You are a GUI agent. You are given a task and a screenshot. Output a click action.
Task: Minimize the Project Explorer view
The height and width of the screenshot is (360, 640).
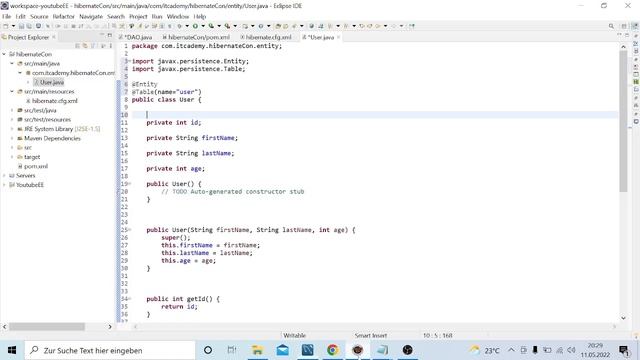tap(102, 36)
